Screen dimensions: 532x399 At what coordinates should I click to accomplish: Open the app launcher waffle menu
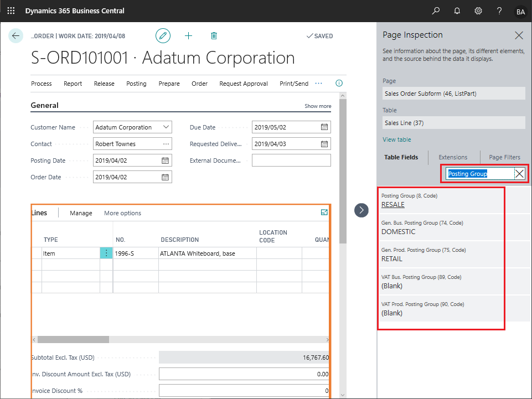point(11,11)
